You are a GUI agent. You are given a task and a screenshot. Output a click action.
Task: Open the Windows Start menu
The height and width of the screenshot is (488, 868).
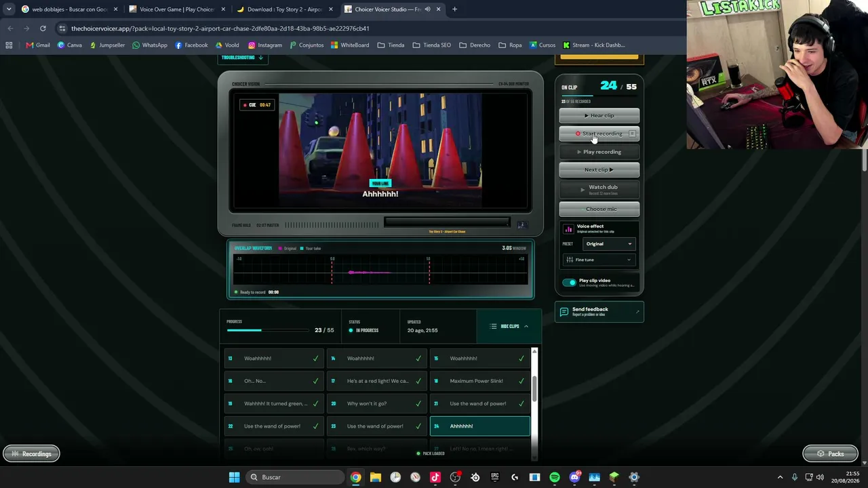[234, 477]
